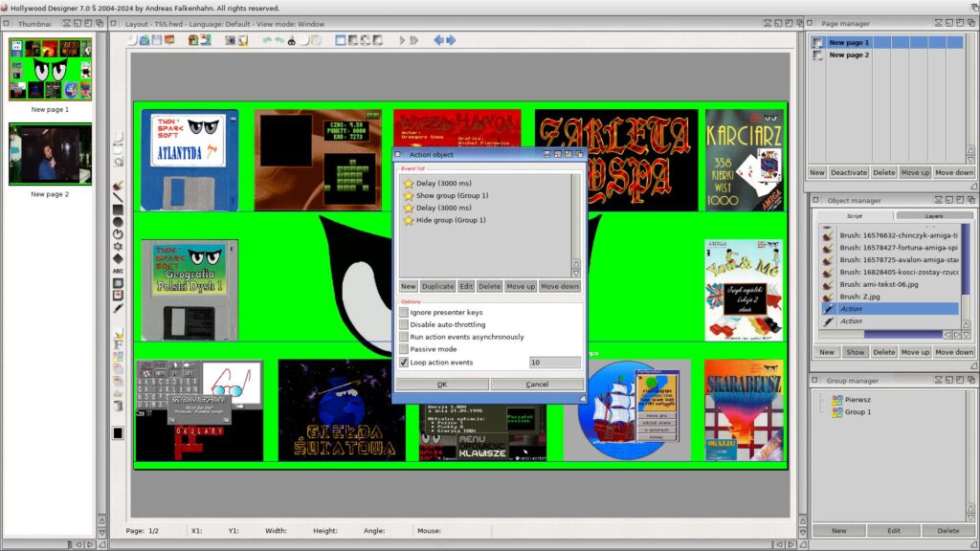Image resolution: width=980 pixels, height=551 pixels.
Task: Select the pen action object tool
Action: [118, 308]
